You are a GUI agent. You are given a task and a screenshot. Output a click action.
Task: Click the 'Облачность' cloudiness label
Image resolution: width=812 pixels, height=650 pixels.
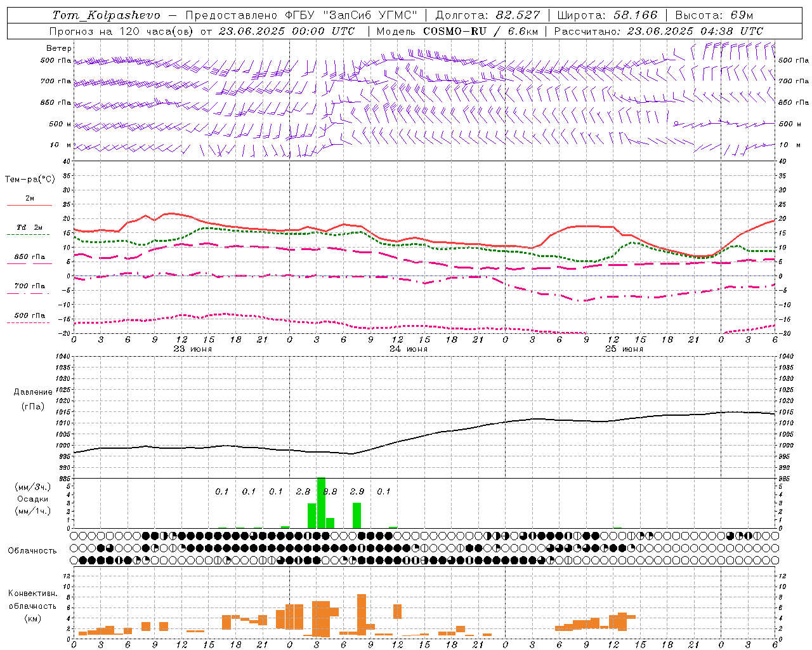click(x=32, y=551)
